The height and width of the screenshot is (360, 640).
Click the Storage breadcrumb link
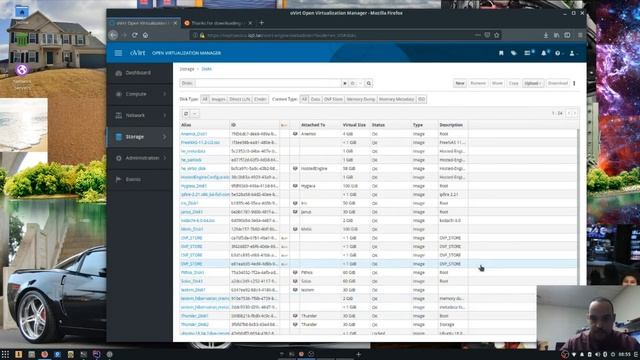tap(187, 69)
